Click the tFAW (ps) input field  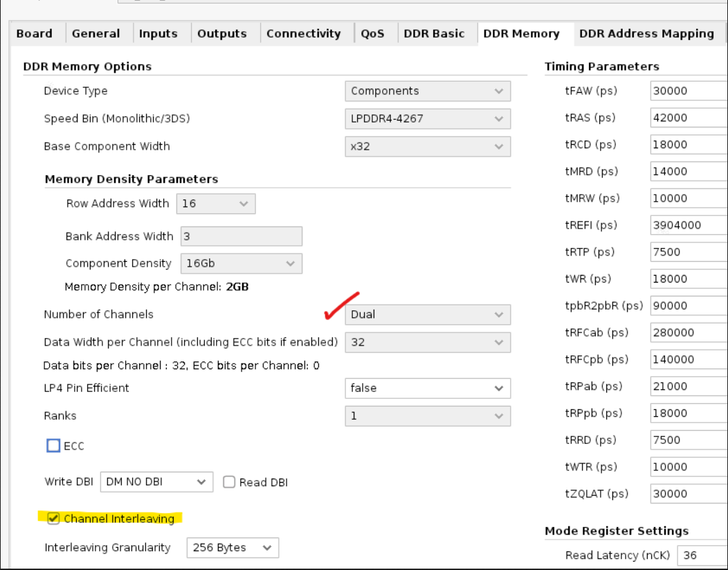[x=688, y=91]
